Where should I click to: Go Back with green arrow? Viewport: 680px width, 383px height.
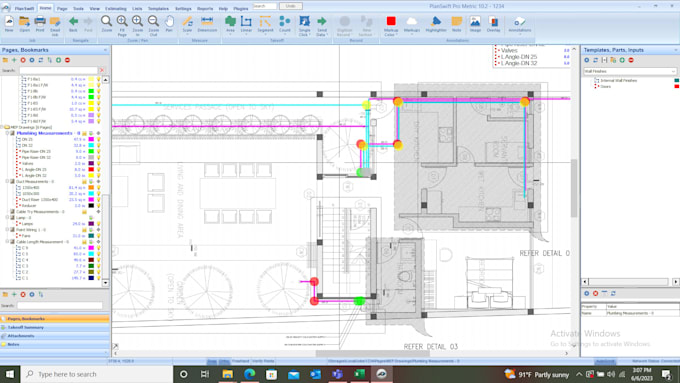point(73,24)
